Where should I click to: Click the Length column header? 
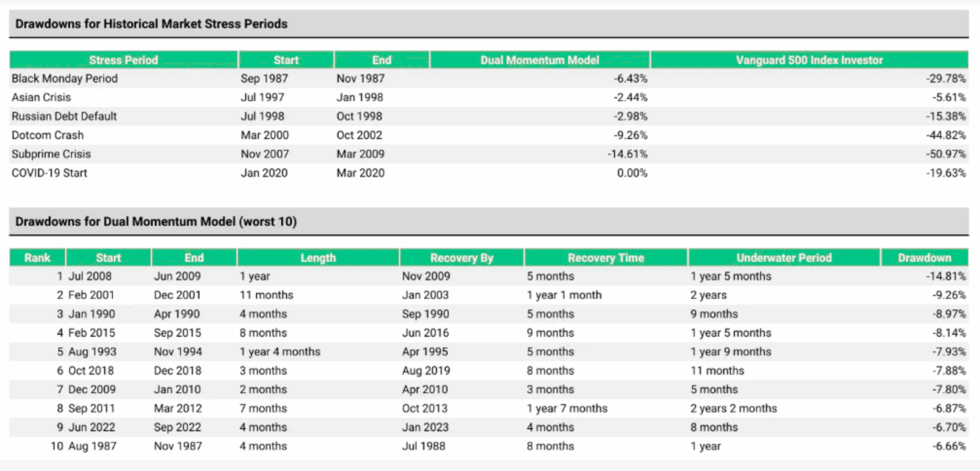[318, 258]
